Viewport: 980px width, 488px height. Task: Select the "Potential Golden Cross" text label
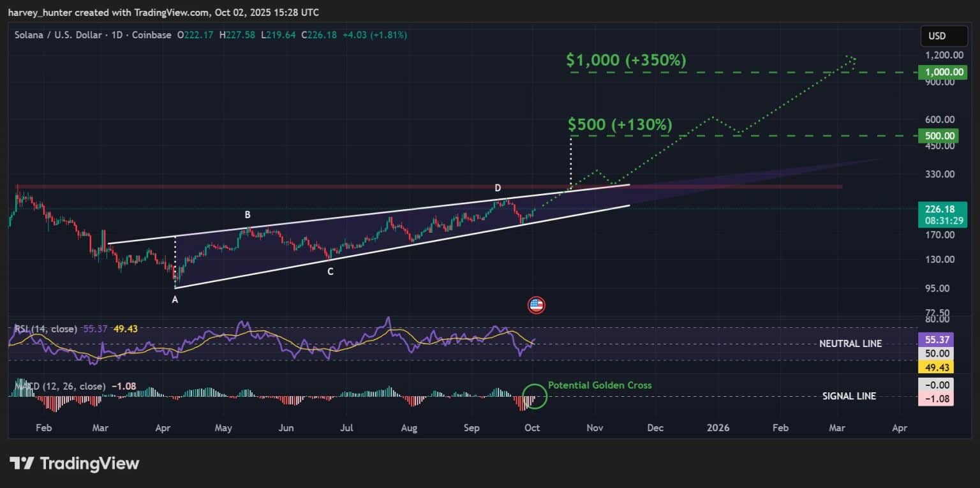coord(600,385)
